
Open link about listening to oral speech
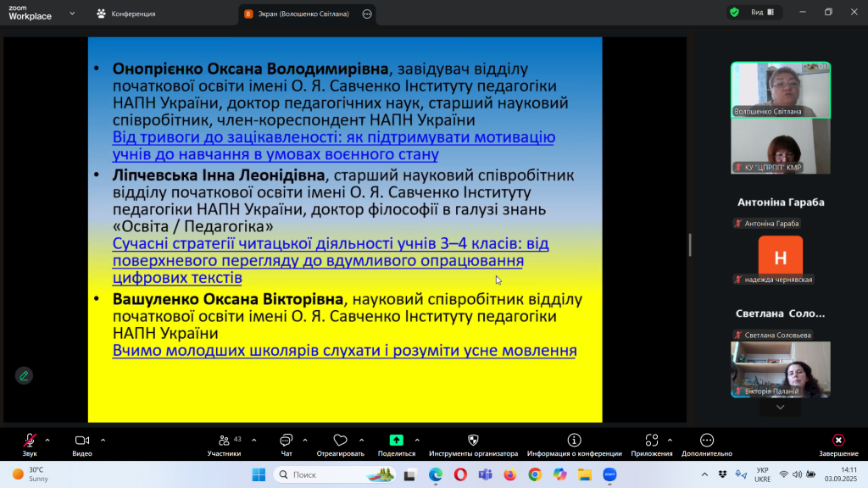point(344,351)
